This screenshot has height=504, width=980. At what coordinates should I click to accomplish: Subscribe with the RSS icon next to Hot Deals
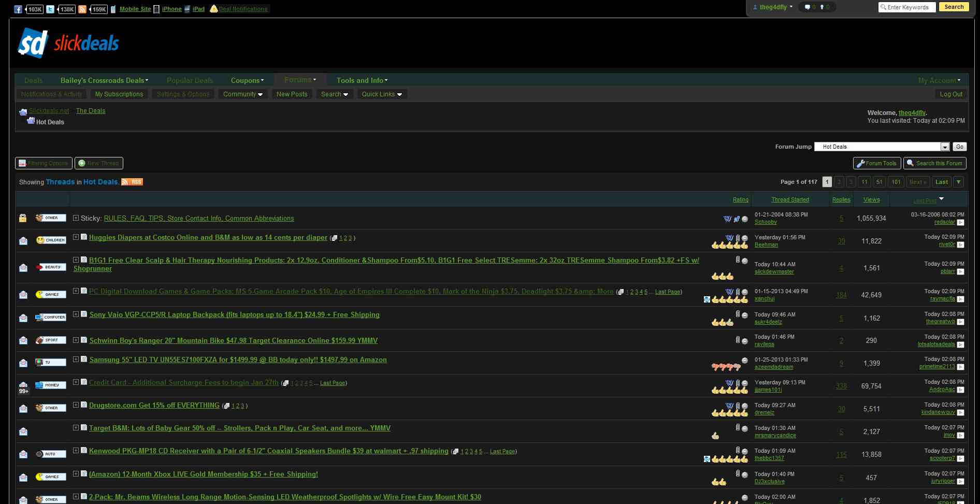click(125, 182)
